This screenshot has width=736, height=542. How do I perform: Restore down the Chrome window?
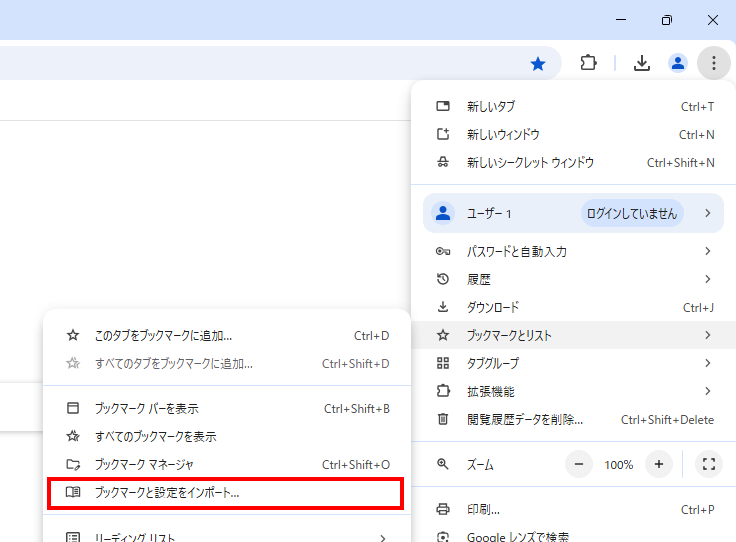(667, 20)
